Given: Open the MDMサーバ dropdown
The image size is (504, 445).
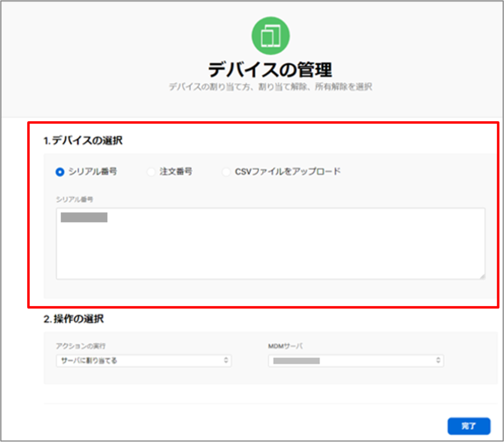Looking at the screenshot, I should [x=355, y=361].
